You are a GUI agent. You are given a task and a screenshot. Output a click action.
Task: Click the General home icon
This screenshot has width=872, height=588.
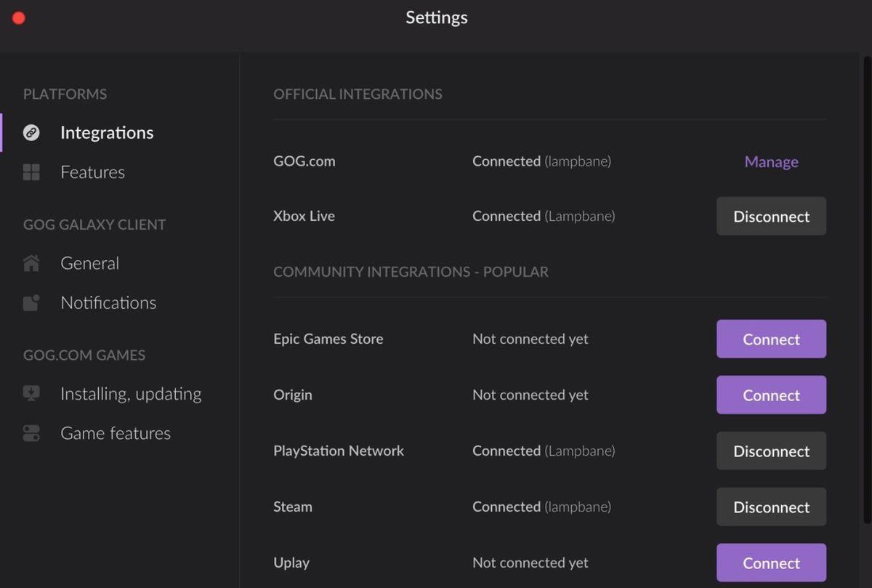tap(31, 263)
